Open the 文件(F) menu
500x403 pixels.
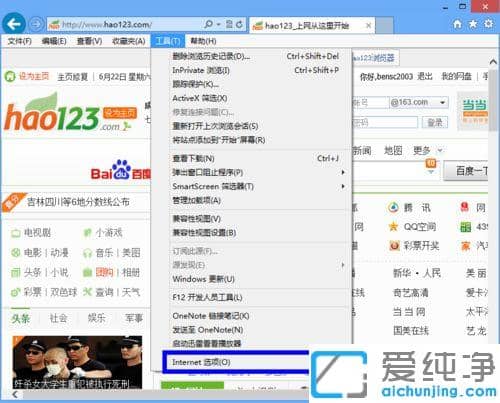tap(20, 41)
